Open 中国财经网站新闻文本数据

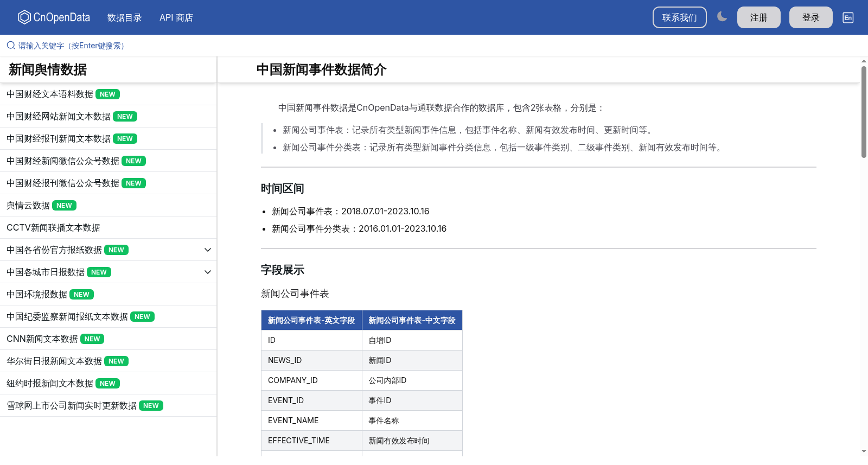[59, 116]
